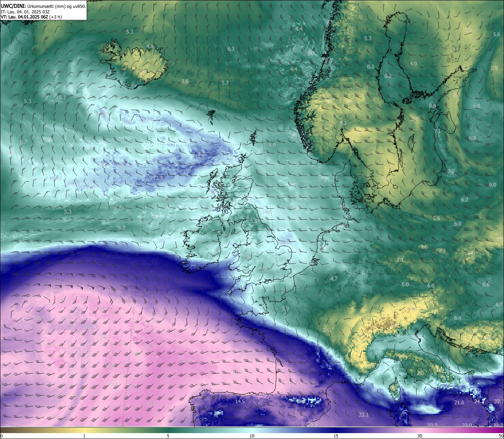
Task: Select the 'VT: Lau. 04.01.2025 06Z (+3 h)' line
Action: [31, 17]
